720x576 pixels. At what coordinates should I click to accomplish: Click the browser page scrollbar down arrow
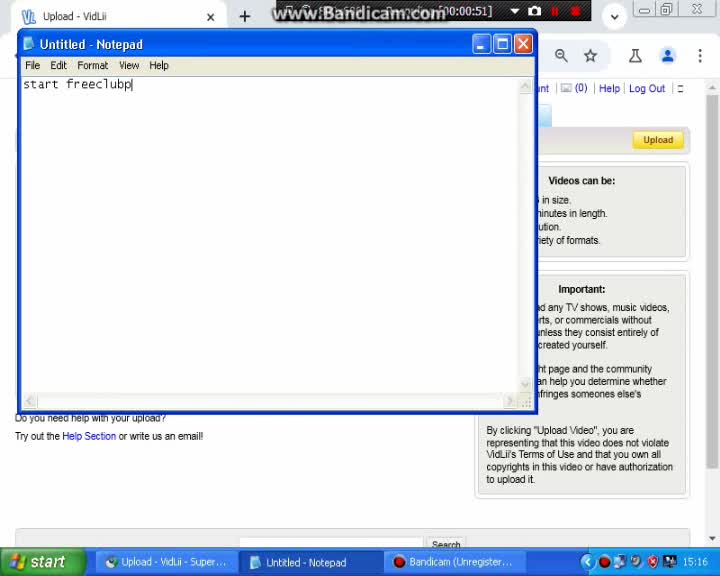tap(712, 538)
